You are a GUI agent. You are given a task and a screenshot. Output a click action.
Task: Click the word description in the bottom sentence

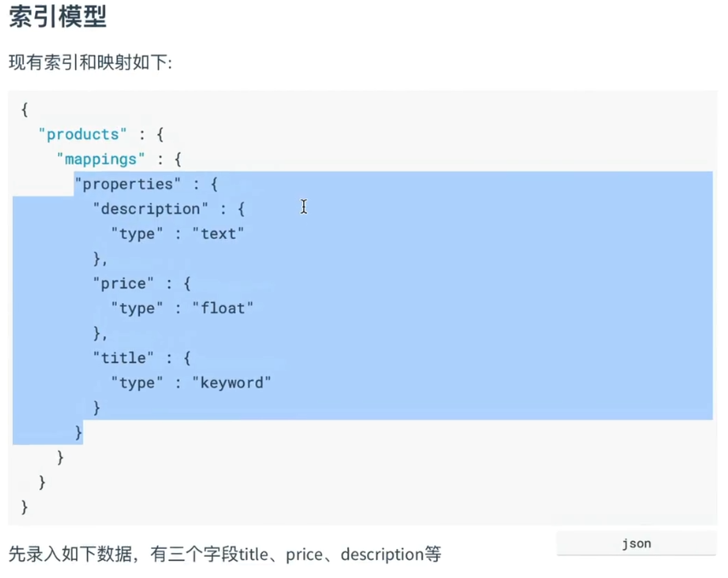pos(381,554)
